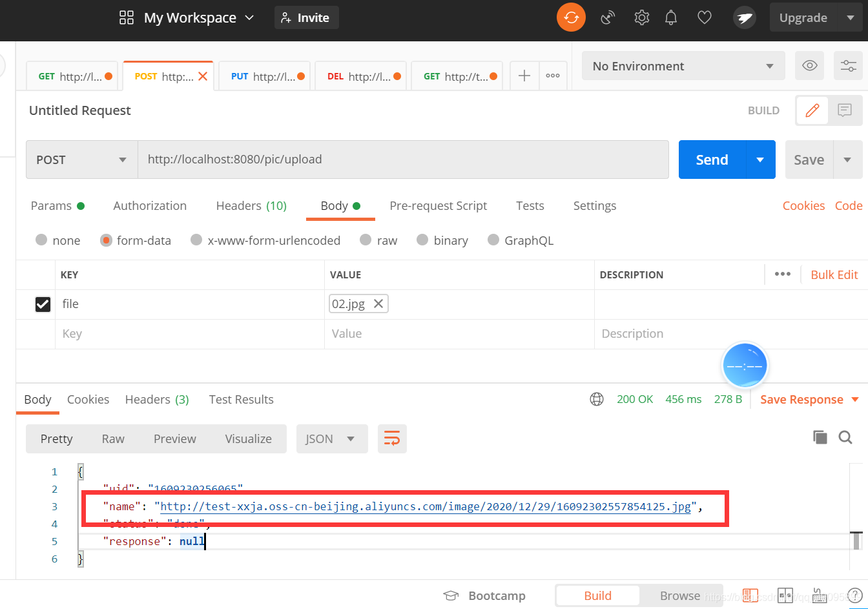Open the Save button dropdown arrow

click(x=847, y=160)
